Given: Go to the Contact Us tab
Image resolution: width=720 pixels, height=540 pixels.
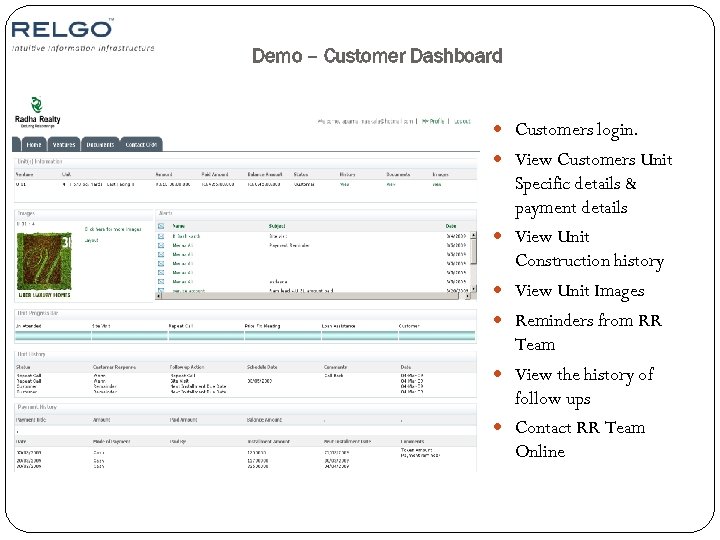Looking at the screenshot, I should (141, 144).
